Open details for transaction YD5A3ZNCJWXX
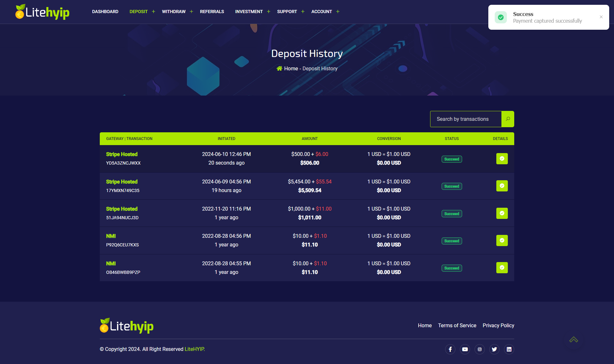The height and width of the screenshot is (364, 614). (502, 159)
